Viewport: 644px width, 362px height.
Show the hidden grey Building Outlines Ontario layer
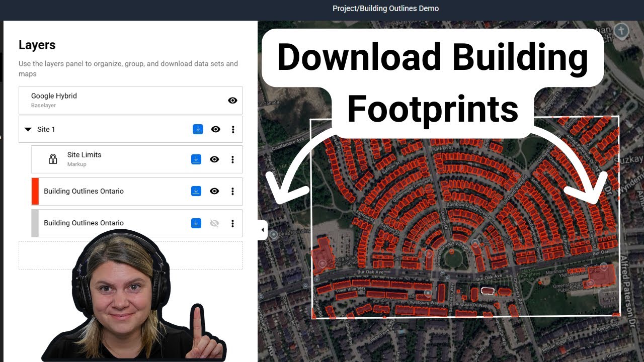coord(214,223)
